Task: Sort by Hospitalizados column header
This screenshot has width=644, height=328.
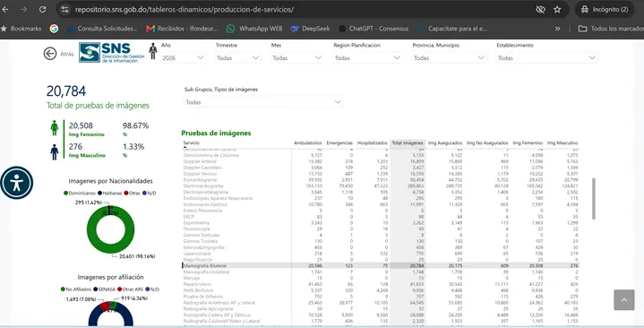Action: point(372,143)
